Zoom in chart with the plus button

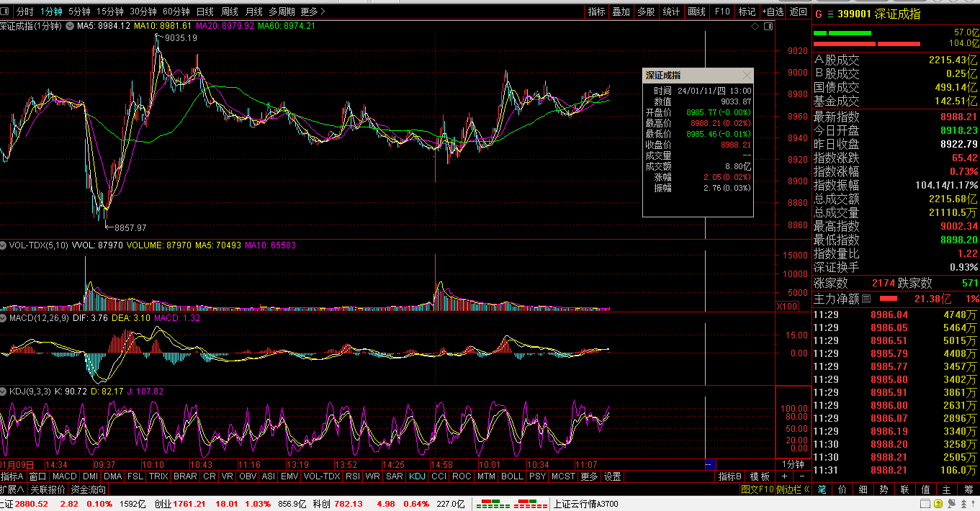coord(786,476)
